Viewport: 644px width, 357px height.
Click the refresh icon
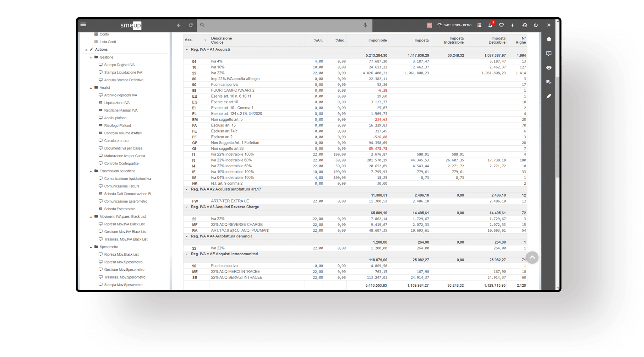pyautogui.click(x=191, y=25)
